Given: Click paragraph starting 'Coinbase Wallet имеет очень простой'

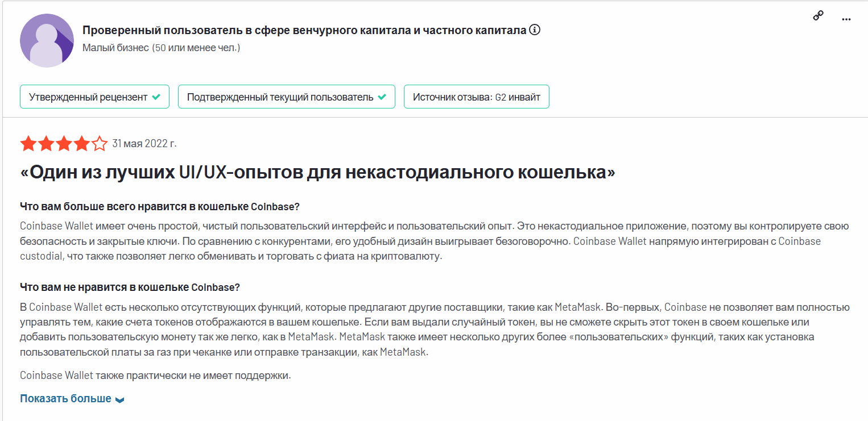Looking at the screenshot, I should pos(435,241).
